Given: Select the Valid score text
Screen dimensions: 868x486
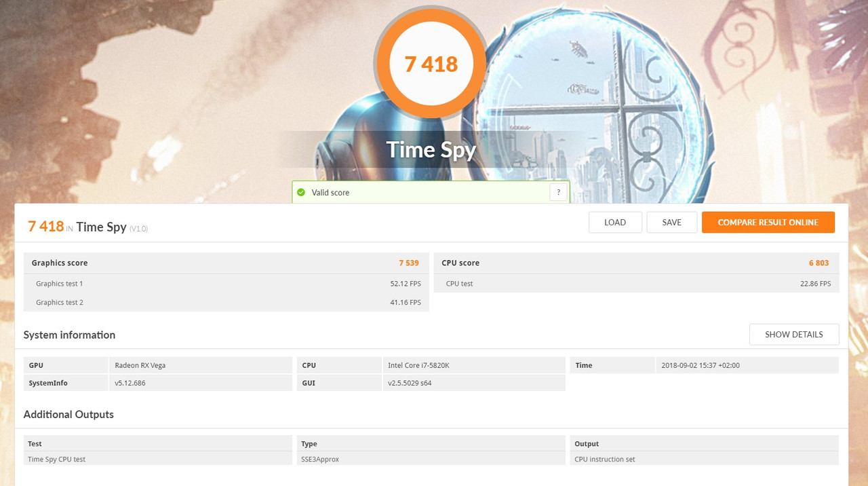Looking at the screenshot, I should point(330,193).
